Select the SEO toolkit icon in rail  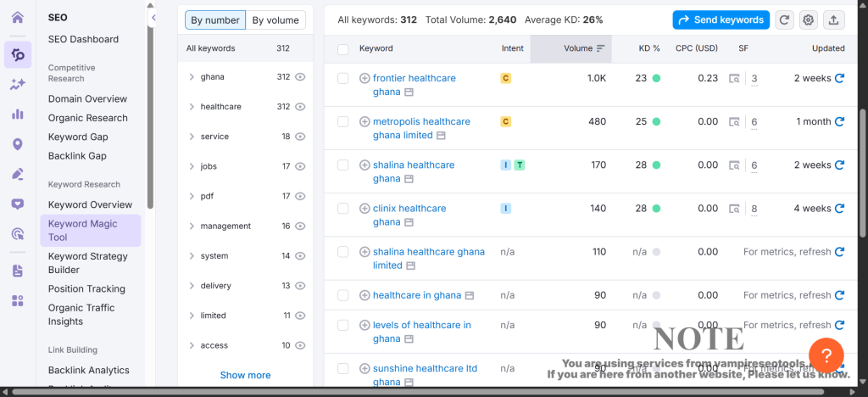(18, 54)
